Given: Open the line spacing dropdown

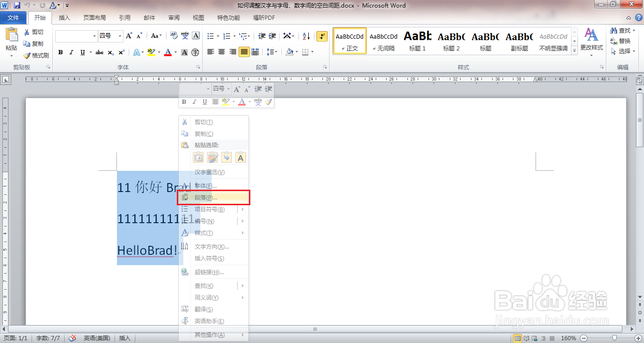Looking at the screenshot, I should click(x=272, y=52).
